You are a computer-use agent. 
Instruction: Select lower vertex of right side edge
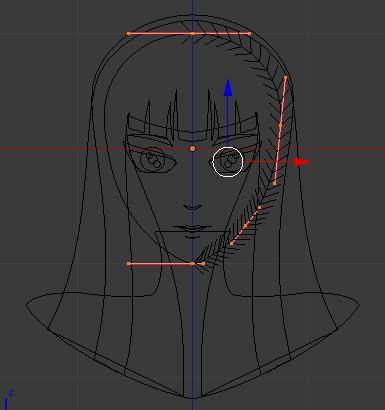(x=275, y=183)
